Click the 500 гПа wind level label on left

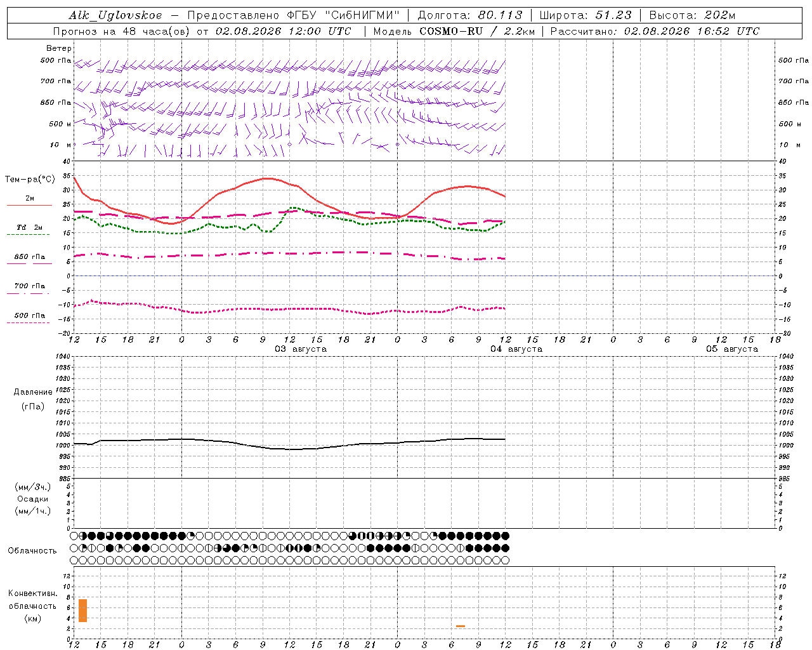coord(56,61)
